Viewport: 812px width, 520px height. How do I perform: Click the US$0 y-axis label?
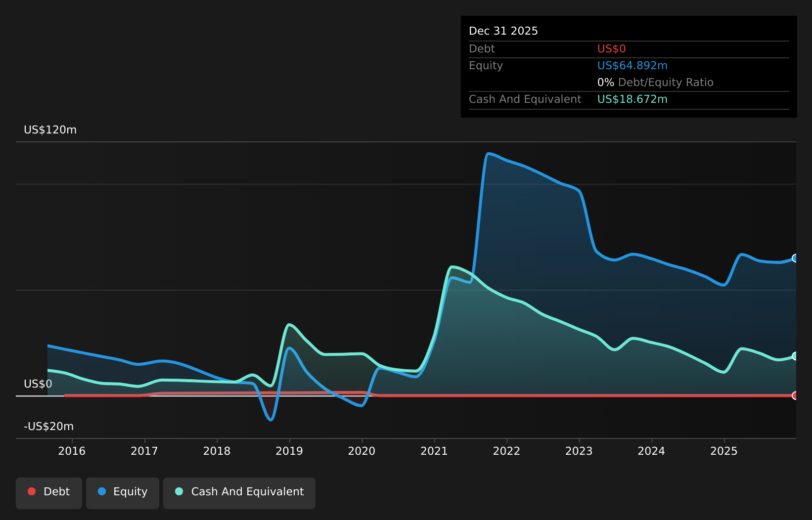pyautogui.click(x=38, y=384)
